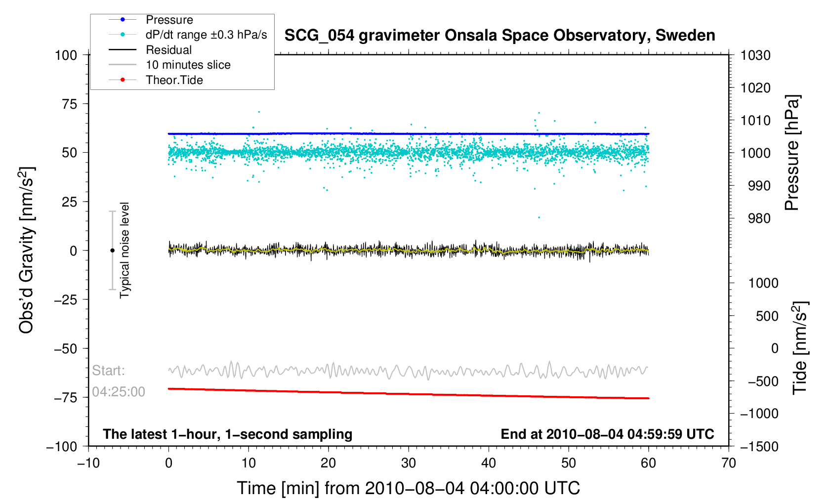This screenshot has height=504, width=828.
Task: Click the x-axis title 'Time [min] from 2010-08-04'
Action: pos(408,488)
